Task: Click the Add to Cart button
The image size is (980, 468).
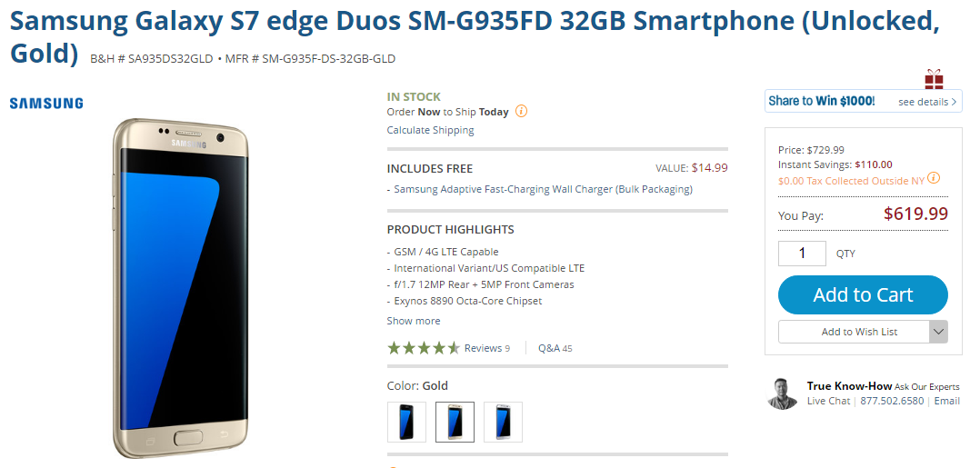Action: [x=863, y=294]
